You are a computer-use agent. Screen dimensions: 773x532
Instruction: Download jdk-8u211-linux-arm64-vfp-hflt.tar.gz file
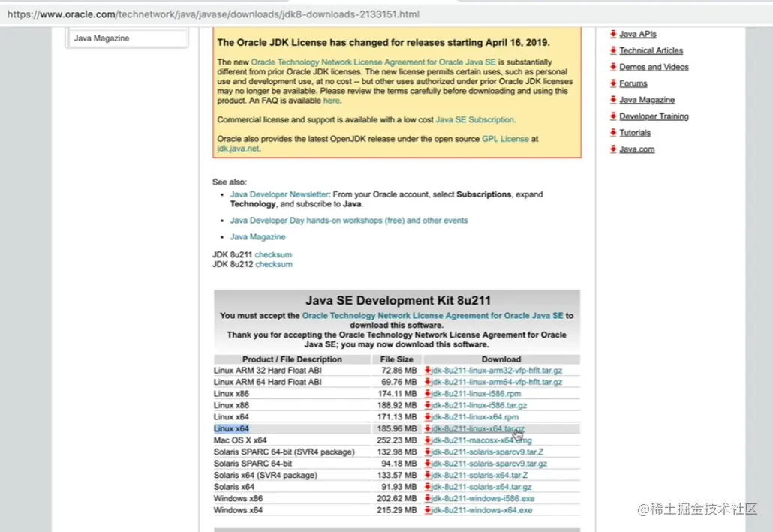496,382
